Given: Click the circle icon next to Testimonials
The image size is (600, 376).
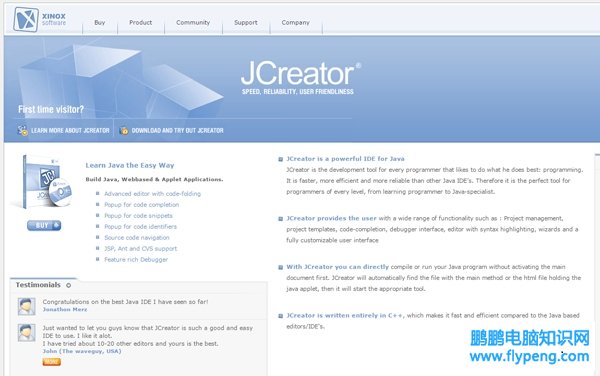Looking at the screenshot, I should (x=68, y=285).
